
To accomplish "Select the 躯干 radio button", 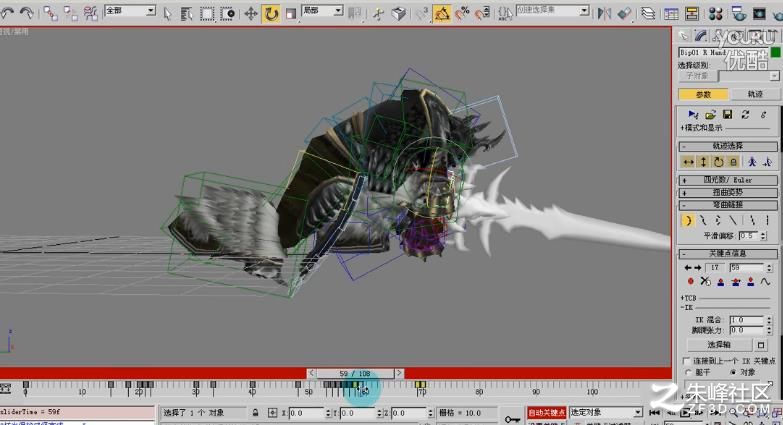I will (688, 372).
